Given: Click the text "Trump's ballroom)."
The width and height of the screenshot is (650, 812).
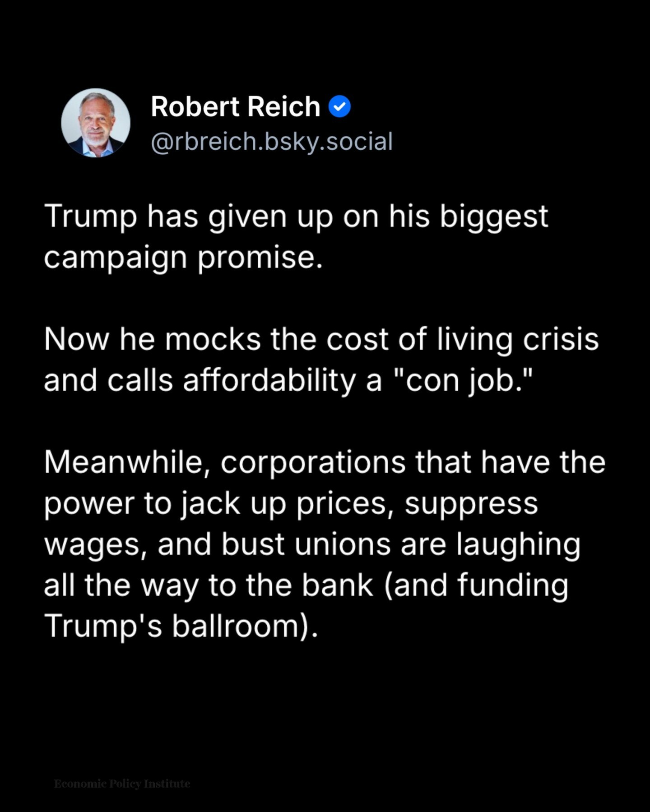Looking at the screenshot, I should 181,627.
